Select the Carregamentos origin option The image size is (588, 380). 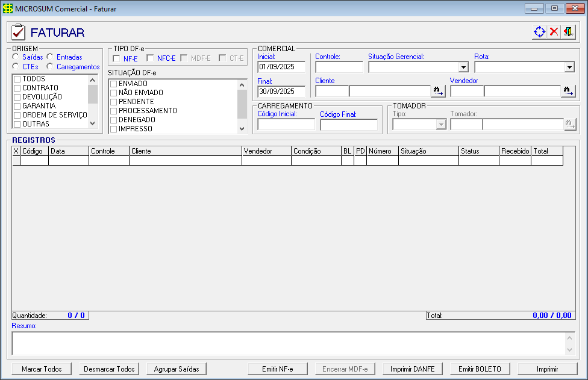(50, 67)
